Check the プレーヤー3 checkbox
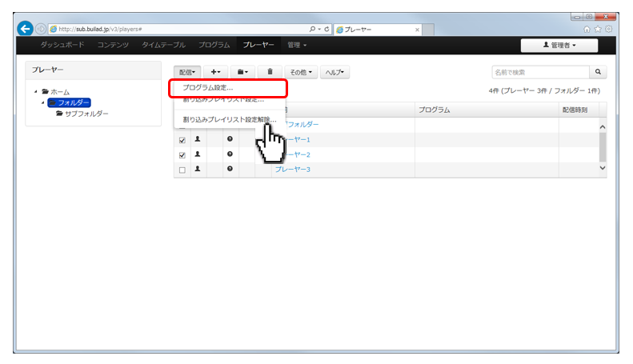The image size is (633, 364). (182, 170)
